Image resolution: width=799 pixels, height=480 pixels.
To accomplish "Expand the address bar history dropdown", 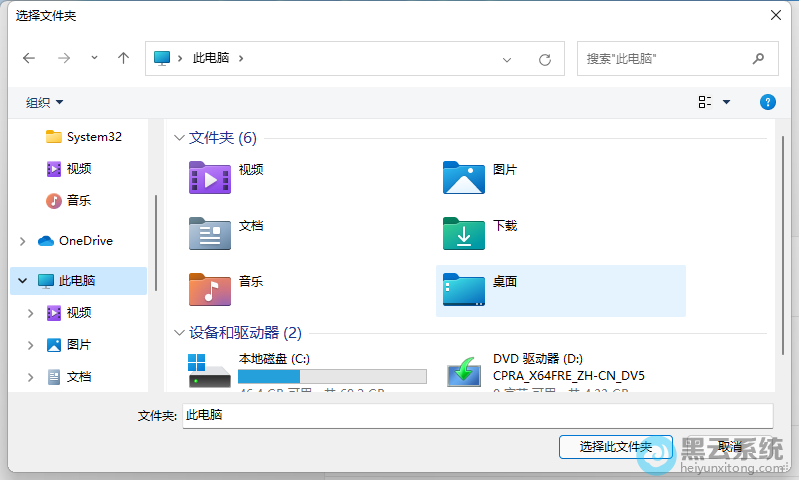I will 507,59.
